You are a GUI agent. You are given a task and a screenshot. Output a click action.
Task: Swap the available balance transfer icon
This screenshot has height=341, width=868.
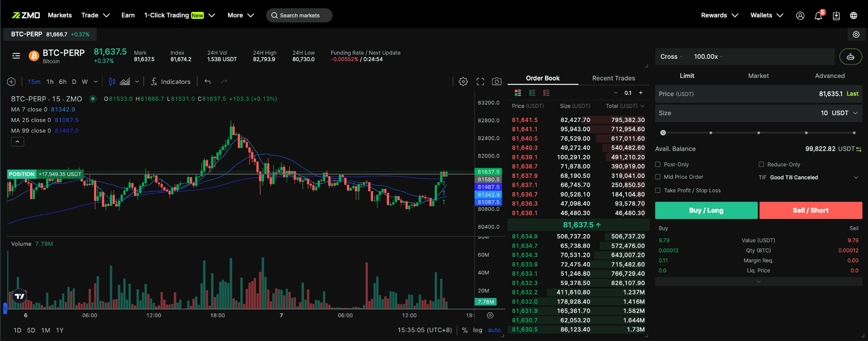pyautogui.click(x=859, y=149)
